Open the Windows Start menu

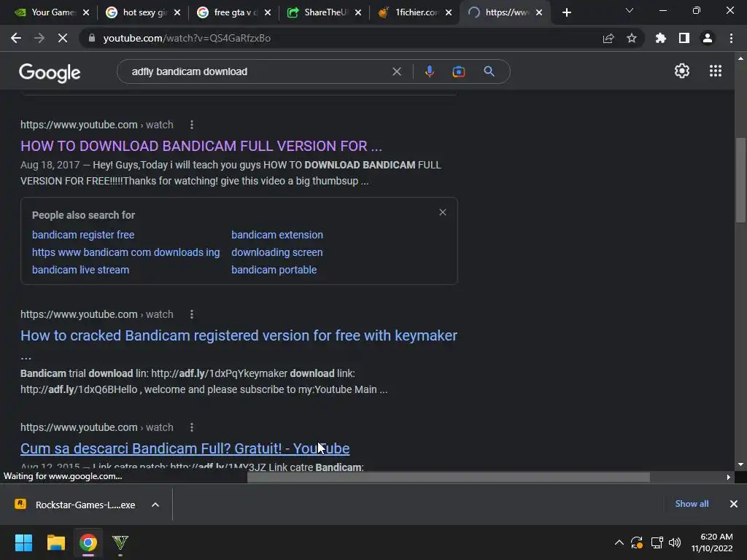[23, 542]
